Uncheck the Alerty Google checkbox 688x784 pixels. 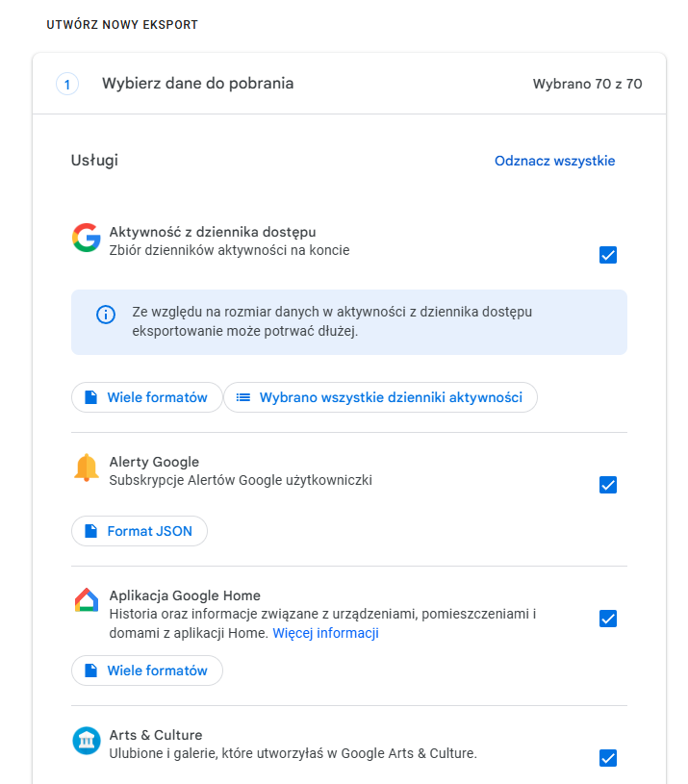coord(608,485)
